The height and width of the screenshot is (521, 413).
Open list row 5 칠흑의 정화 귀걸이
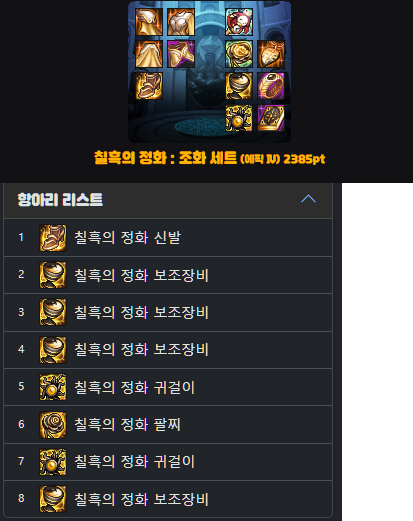coord(168,387)
